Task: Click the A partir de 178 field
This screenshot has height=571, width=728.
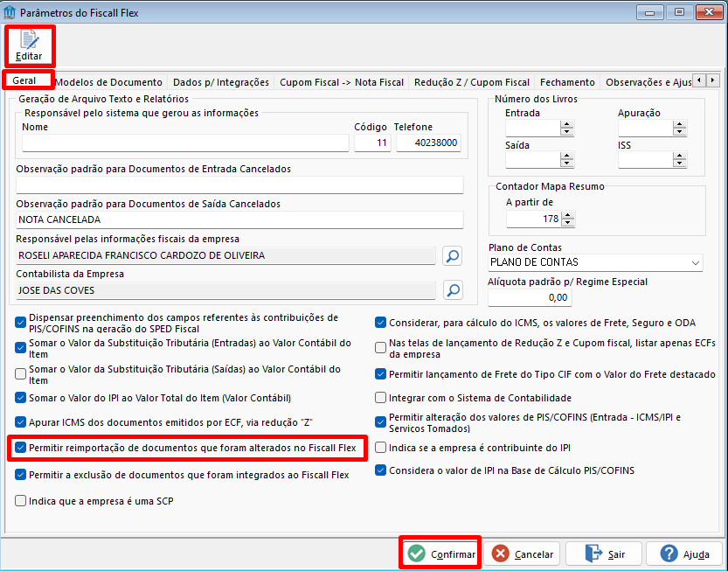Action: pos(533,219)
